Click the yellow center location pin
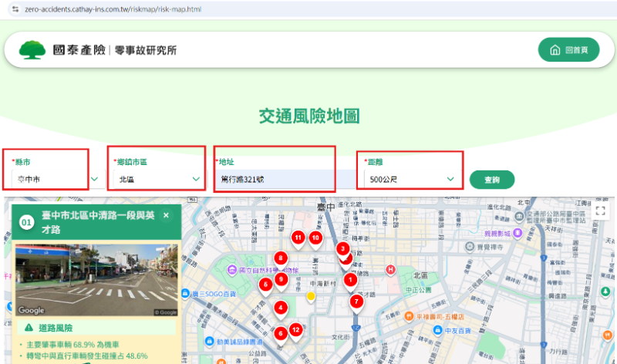 tap(312, 296)
